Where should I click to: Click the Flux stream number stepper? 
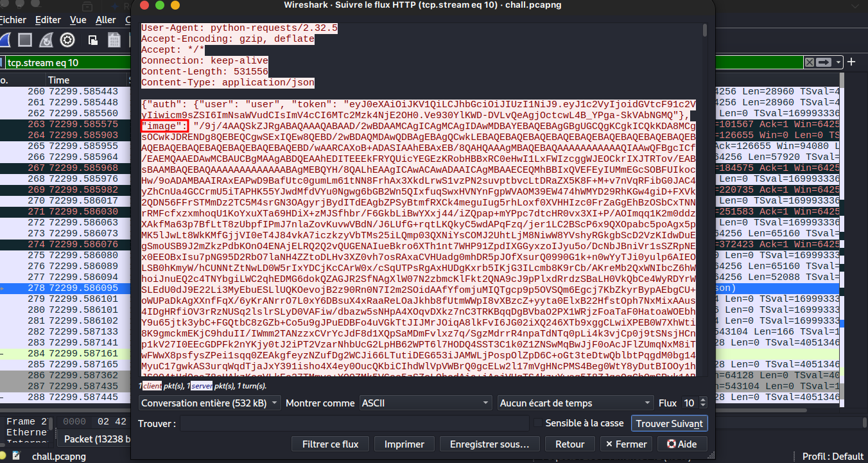(702, 403)
